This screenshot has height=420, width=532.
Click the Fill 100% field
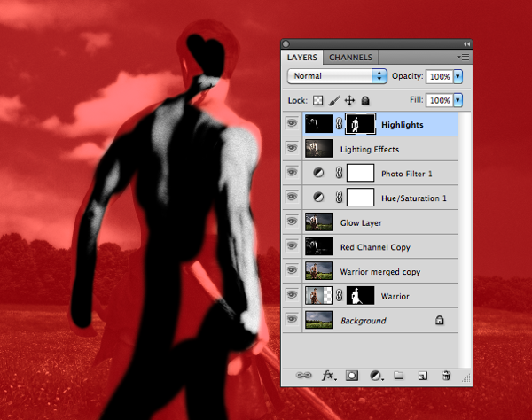coord(440,100)
